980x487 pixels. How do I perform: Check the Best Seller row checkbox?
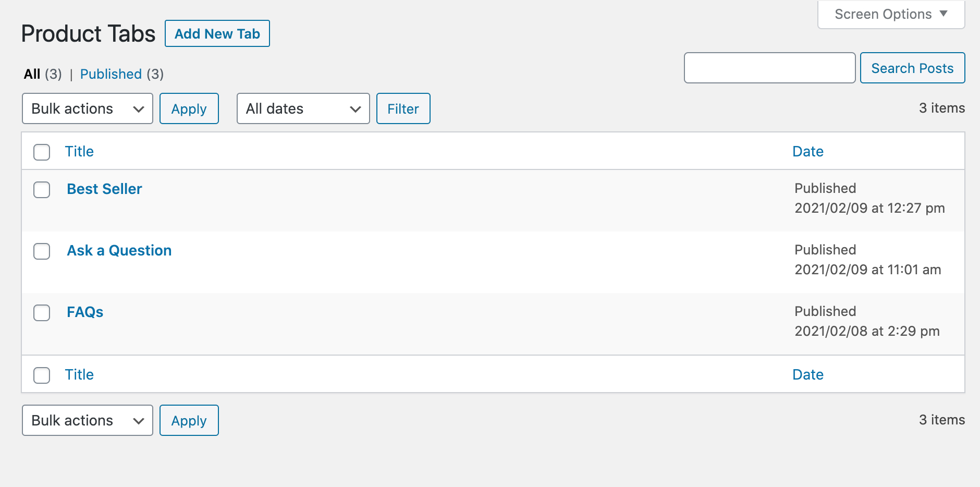(x=41, y=190)
